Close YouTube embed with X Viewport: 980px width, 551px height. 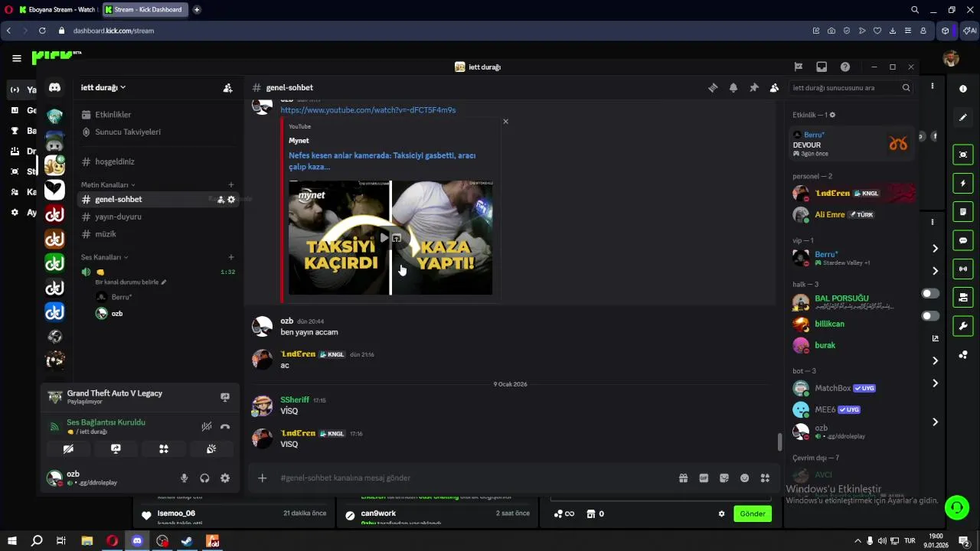point(505,122)
